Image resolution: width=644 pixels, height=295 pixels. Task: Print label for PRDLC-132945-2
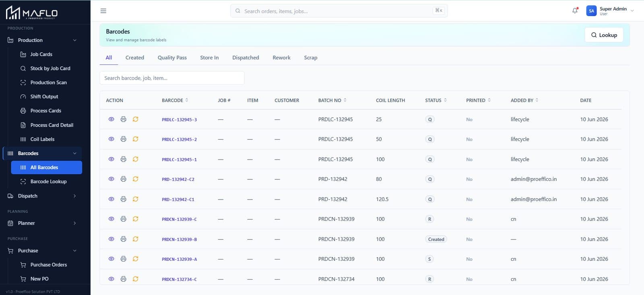(x=124, y=139)
